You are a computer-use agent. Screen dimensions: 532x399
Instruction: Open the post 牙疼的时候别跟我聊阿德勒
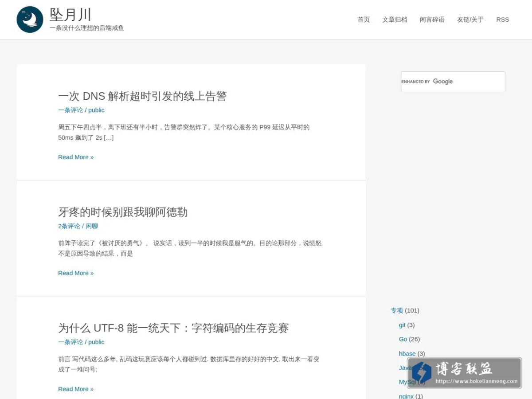[x=123, y=212]
